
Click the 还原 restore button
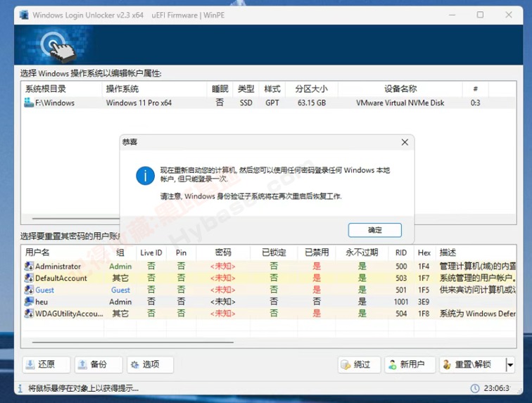click(46, 364)
